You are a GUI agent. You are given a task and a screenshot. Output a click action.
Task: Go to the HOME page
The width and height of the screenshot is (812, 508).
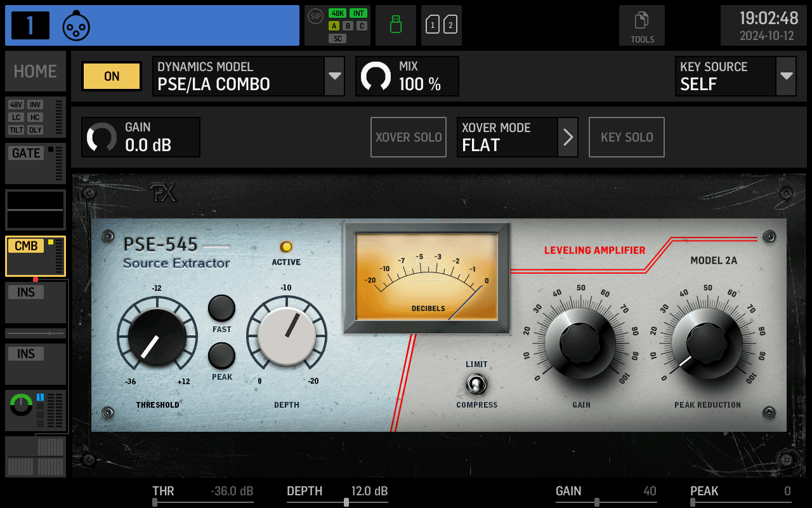[36, 71]
